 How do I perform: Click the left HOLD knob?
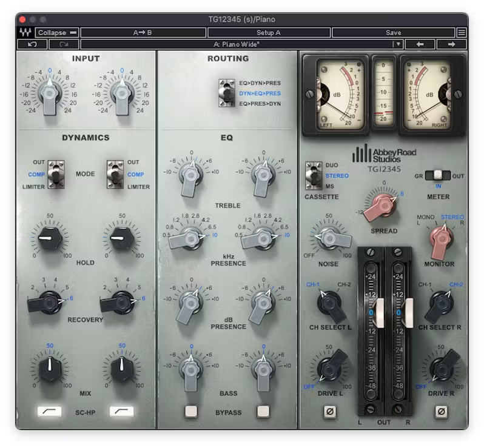click(50, 238)
